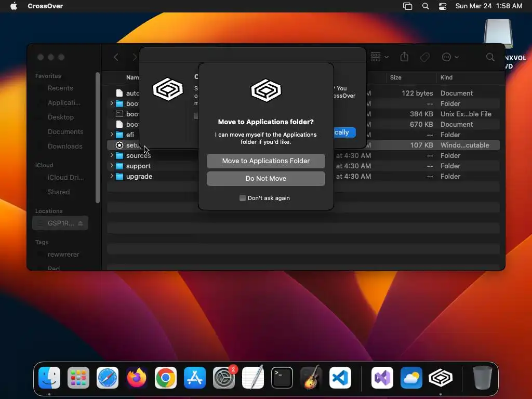This screenshot has height=399, width=532.
Task: Open System Settings from the Dock
Action: pyautogui.click(x=224, y=378)
